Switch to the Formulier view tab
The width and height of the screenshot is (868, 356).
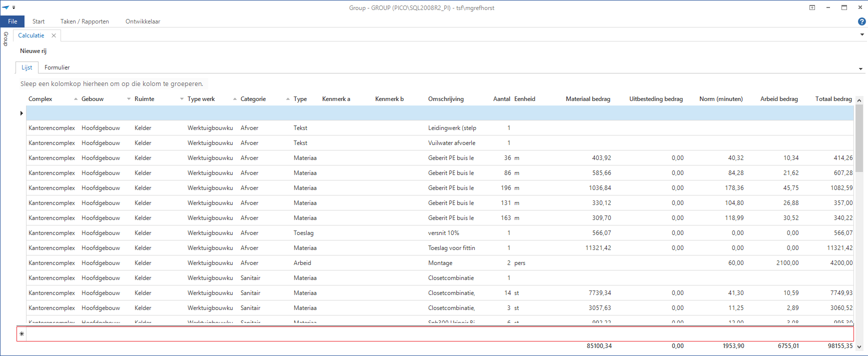(x=57, y=67)
